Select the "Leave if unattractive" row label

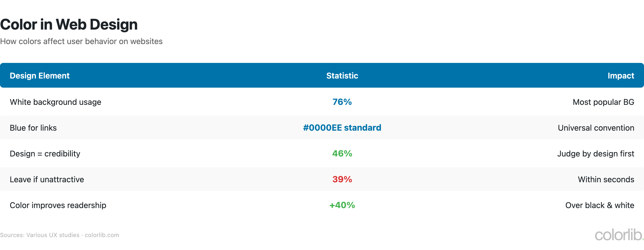pyautogui.click(x=47, y=180)
